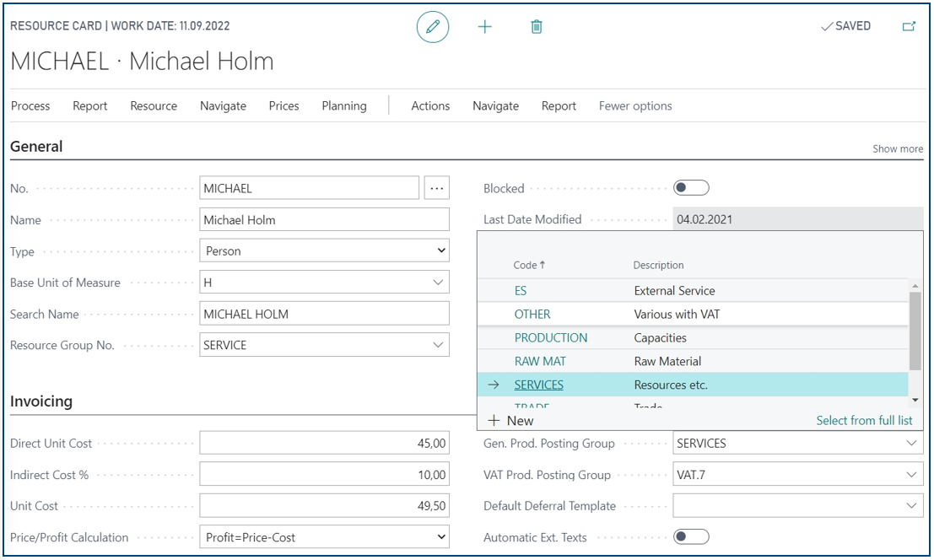
Task: Click scrollbar down arrow in dropdown
Action: (x=915, y=400)
